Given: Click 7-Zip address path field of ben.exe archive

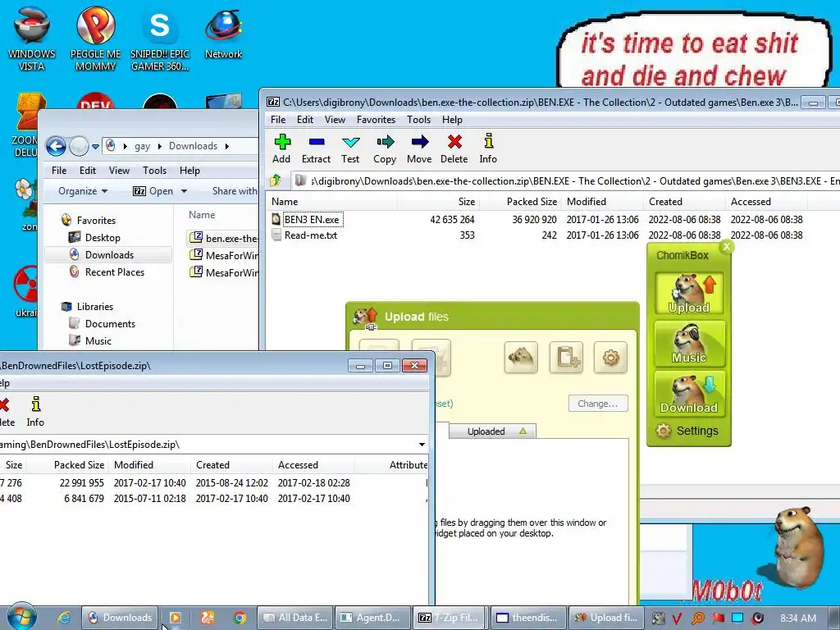Looking at the screenshot, I should [565, 181].
